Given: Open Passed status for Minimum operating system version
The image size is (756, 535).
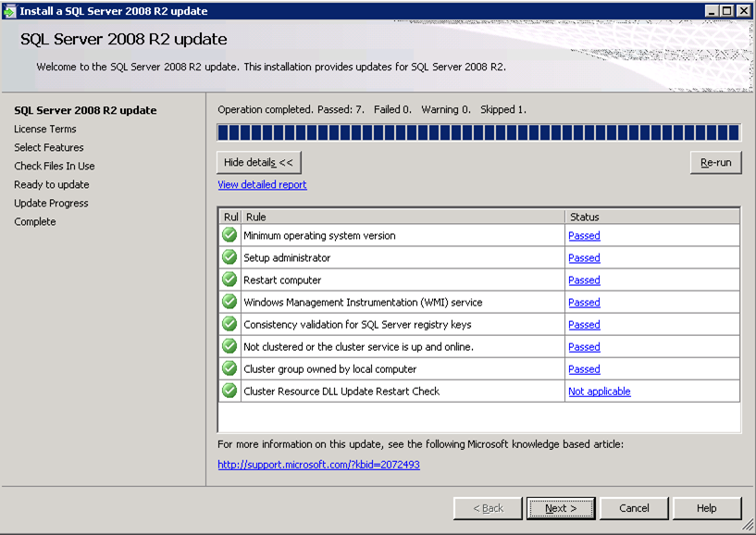Looking at the screenshot, I should [585, 235].
